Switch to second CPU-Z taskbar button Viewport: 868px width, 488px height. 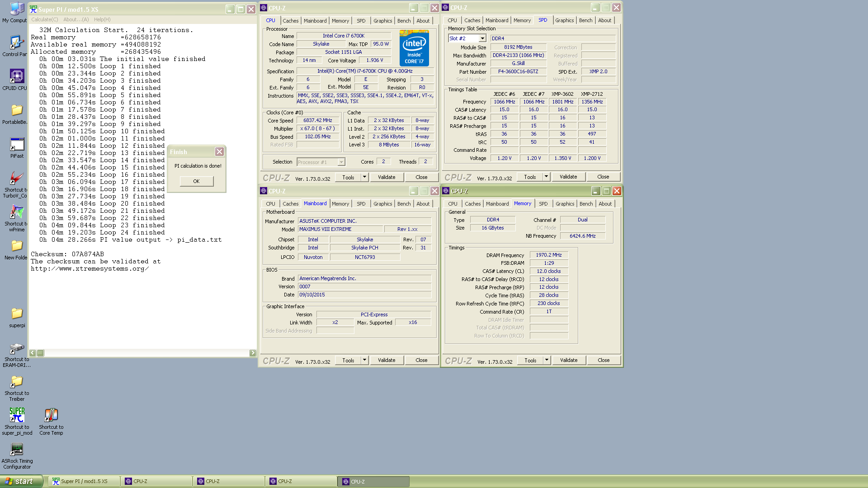coord(229,481)
